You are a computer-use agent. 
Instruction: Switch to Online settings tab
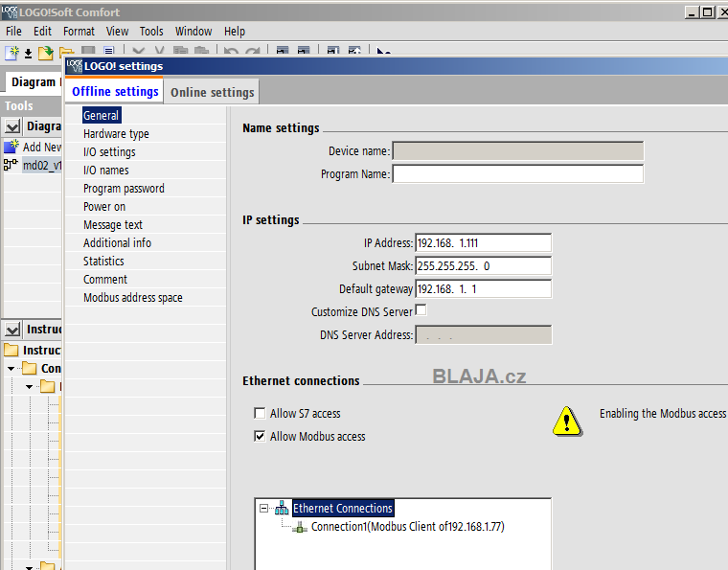tap(213, 92)
